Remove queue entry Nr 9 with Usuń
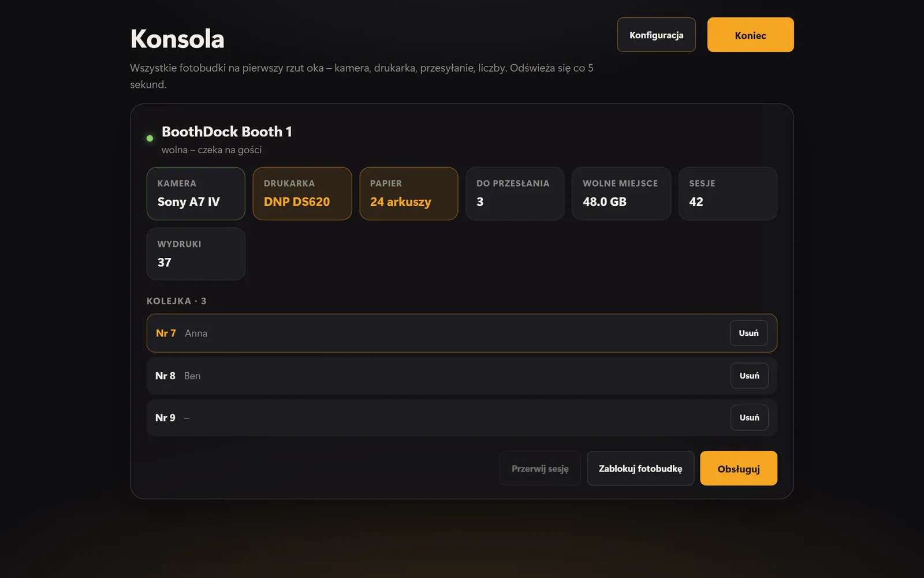924x578 pixels. click(749, 417)
